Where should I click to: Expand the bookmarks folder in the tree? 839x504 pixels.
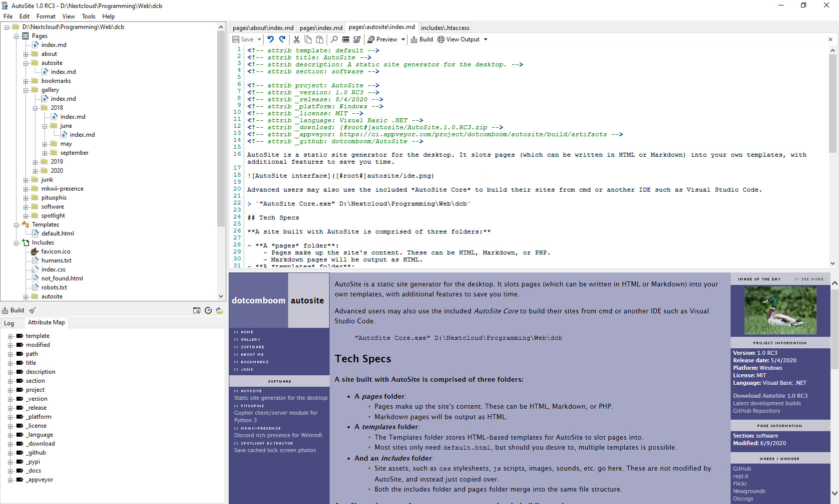point(25,81)
